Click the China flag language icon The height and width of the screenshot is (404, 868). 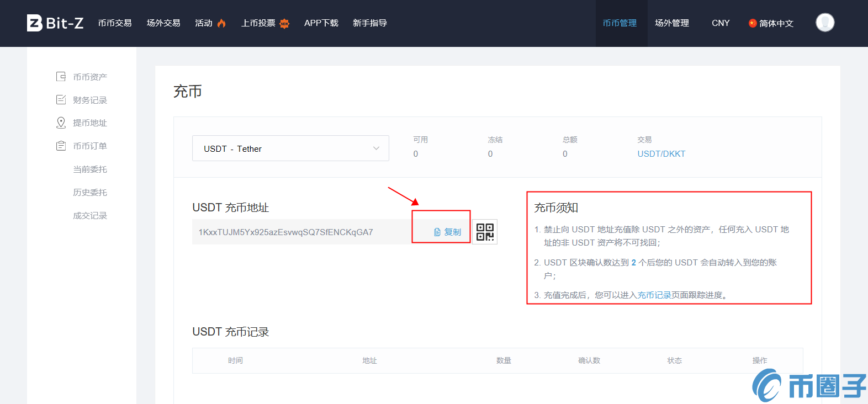click(752, 23)
